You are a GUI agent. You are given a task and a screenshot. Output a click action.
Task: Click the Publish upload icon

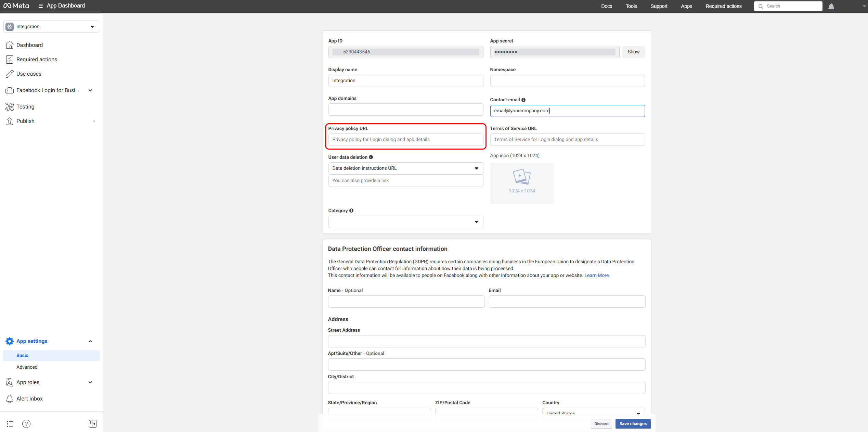(10, 121)
